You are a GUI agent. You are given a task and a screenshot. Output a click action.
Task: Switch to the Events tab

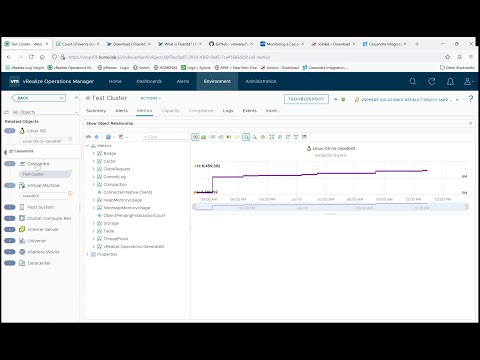click(x=250, y=110)
